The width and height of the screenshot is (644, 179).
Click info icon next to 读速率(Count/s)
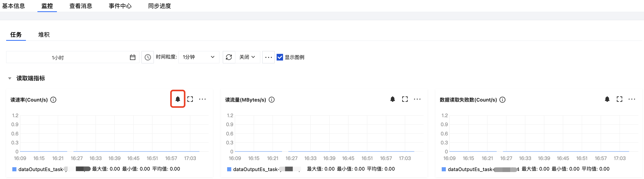coord(53,100)
